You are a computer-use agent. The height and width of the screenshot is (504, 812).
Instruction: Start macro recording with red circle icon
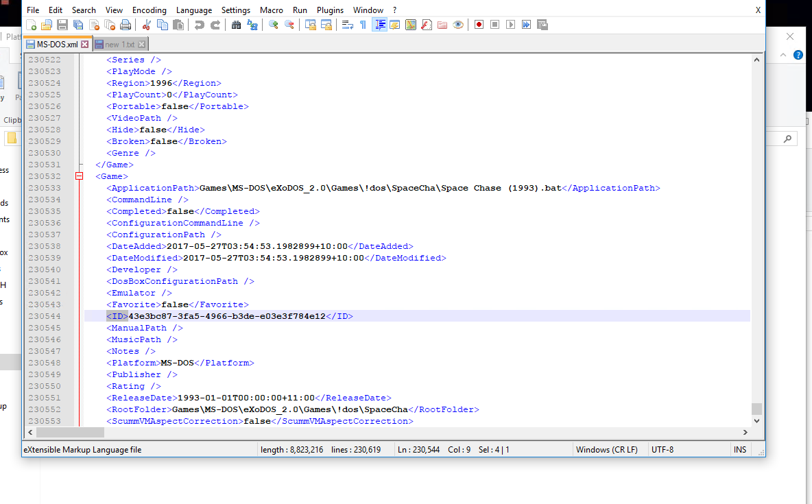pos(479,25)
